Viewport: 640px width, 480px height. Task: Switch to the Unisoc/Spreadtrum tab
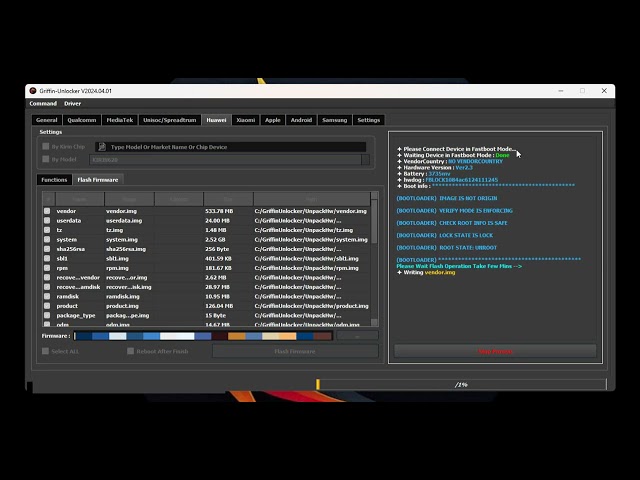click(169, 120)
